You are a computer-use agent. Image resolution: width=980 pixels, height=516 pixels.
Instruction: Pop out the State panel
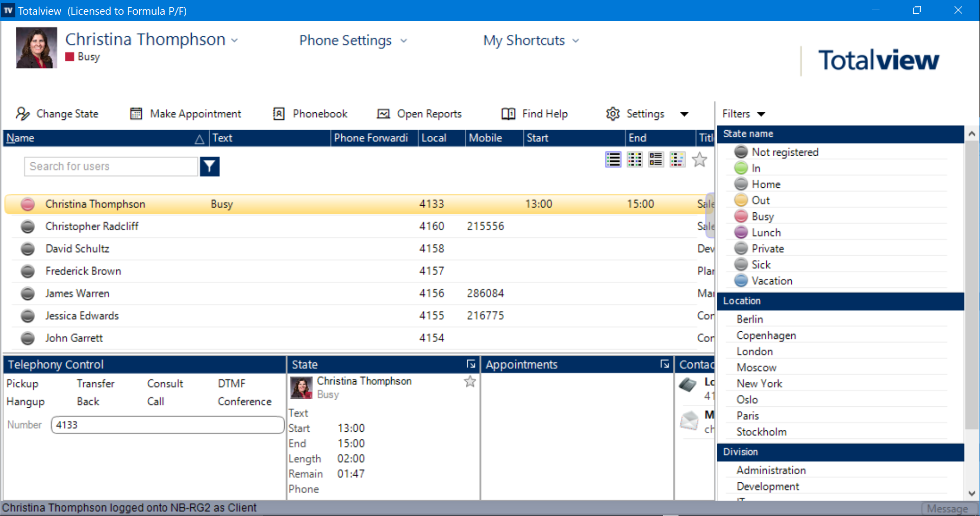[471, 364]
